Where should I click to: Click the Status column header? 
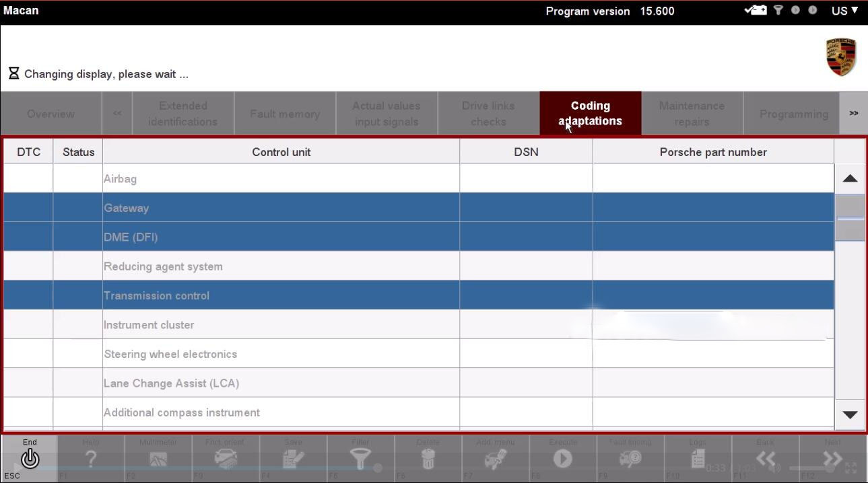tap(78, 152)
